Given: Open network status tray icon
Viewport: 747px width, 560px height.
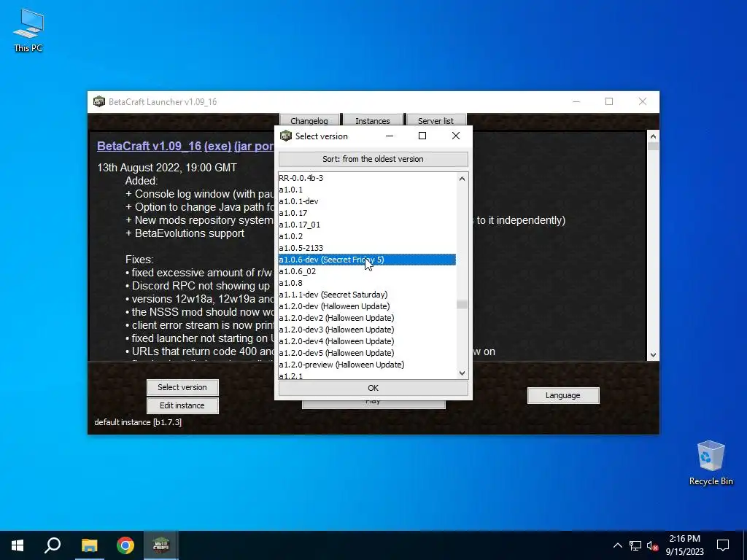Looking at the screenshot, I should [x=635, y=545].
